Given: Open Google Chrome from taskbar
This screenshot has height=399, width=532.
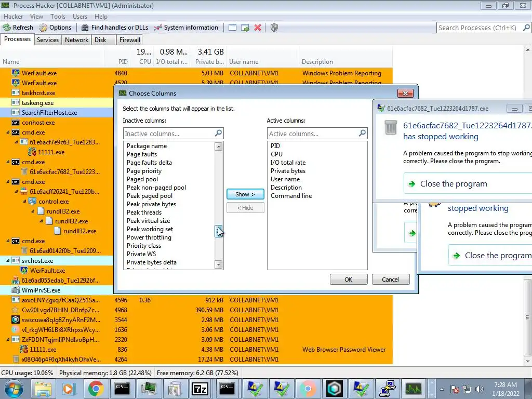Looking at the screenshot, I should pos(96,389).
